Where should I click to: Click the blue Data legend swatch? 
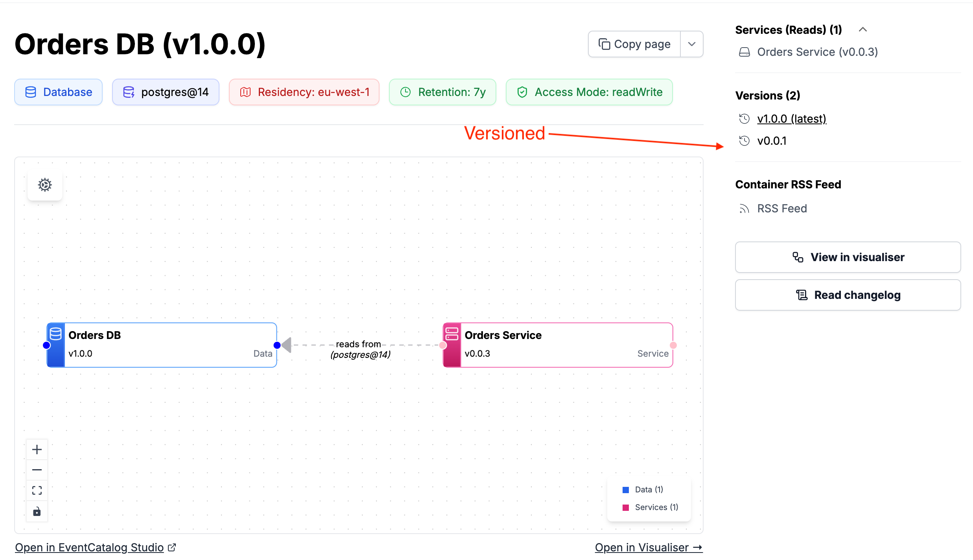click(x=626, y=490)
